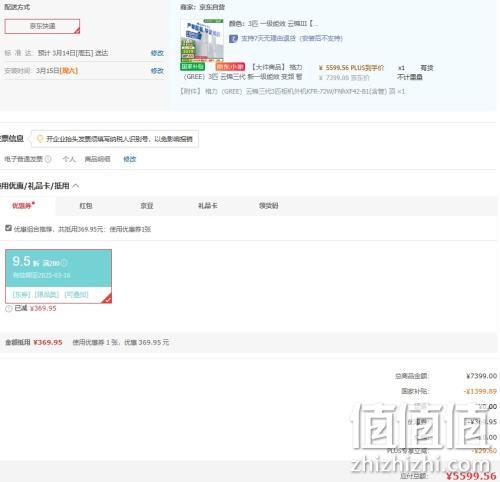Image resolution: width=500 pixels, height=482 pixels.
Task: Switch to the 领货码 tab
Action: click(x=269, y=206)
